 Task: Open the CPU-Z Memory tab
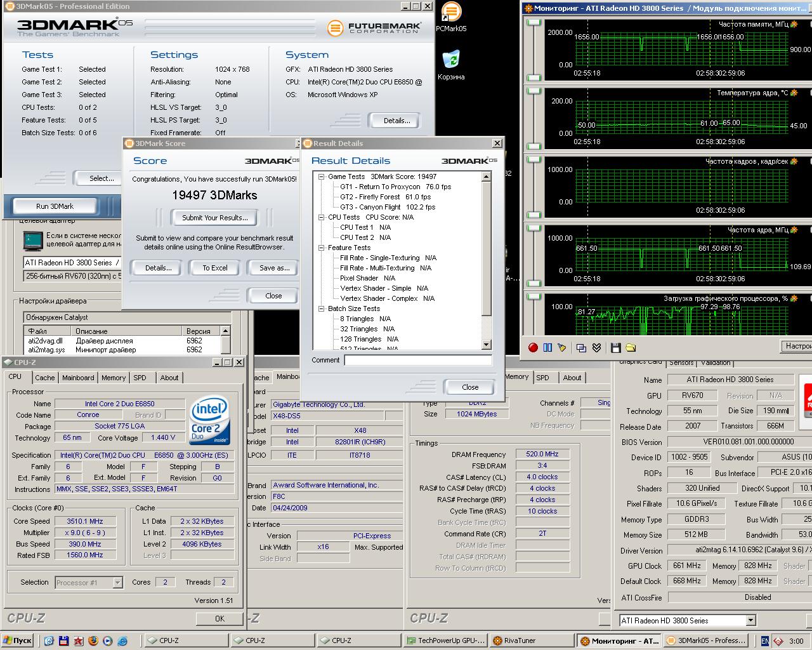click(114, 378)
